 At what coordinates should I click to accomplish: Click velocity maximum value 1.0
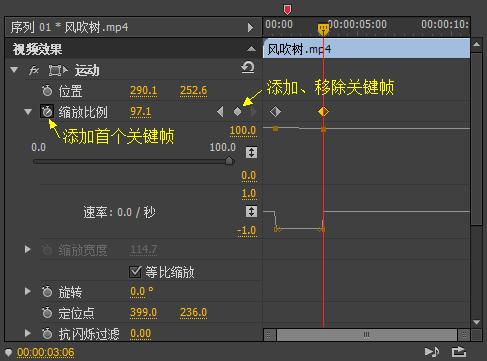(x=249, y=193)
